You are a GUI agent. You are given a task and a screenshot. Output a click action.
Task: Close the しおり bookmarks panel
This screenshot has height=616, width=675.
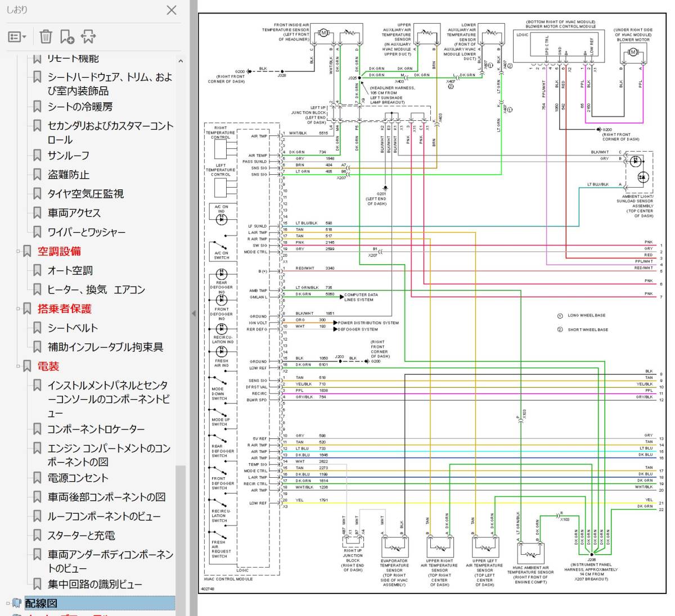point(172,10)
